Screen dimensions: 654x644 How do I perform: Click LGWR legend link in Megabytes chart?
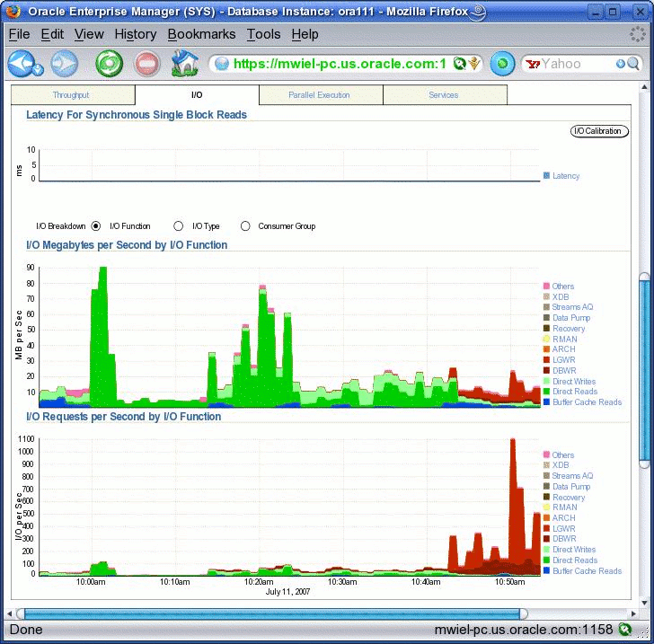564,359
